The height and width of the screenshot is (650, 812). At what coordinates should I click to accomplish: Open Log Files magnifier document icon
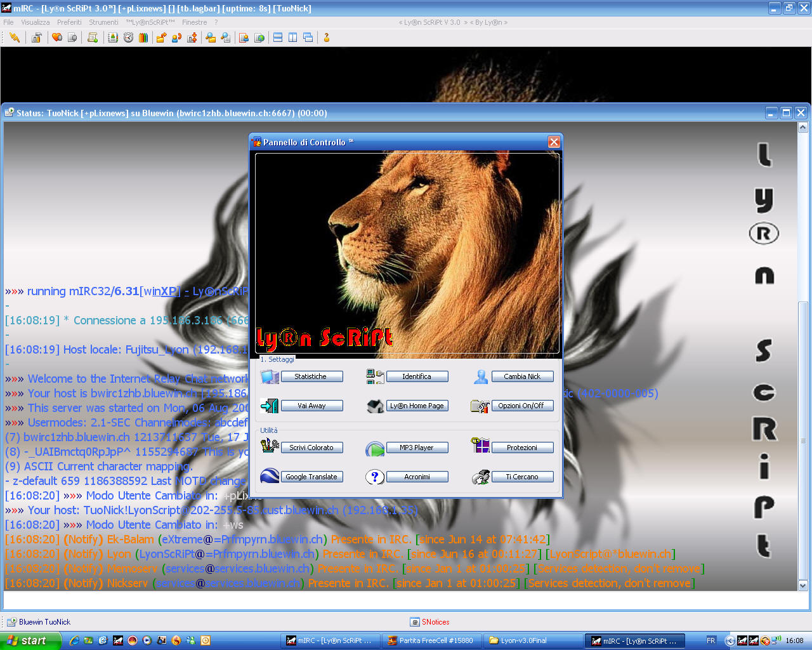coord(226,37)
